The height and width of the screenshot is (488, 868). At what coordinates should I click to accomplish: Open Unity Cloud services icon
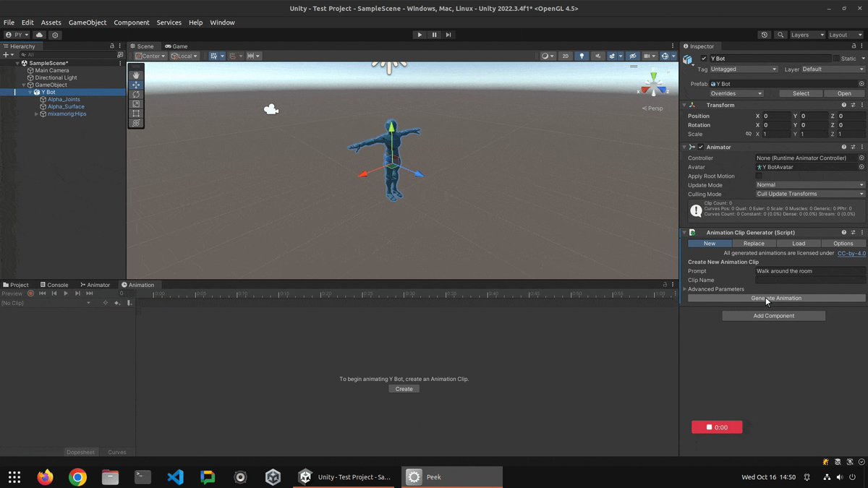point(40,35)
